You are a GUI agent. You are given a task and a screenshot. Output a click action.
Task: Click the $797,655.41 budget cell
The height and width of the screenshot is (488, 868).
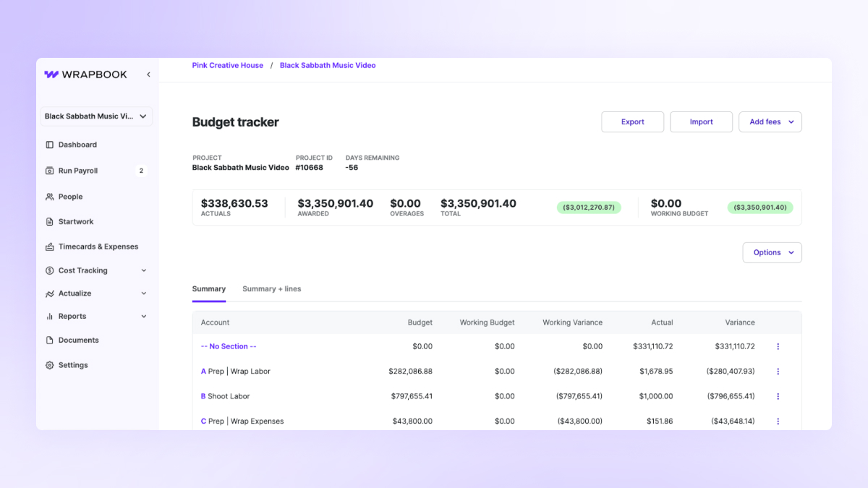(411, 396)
